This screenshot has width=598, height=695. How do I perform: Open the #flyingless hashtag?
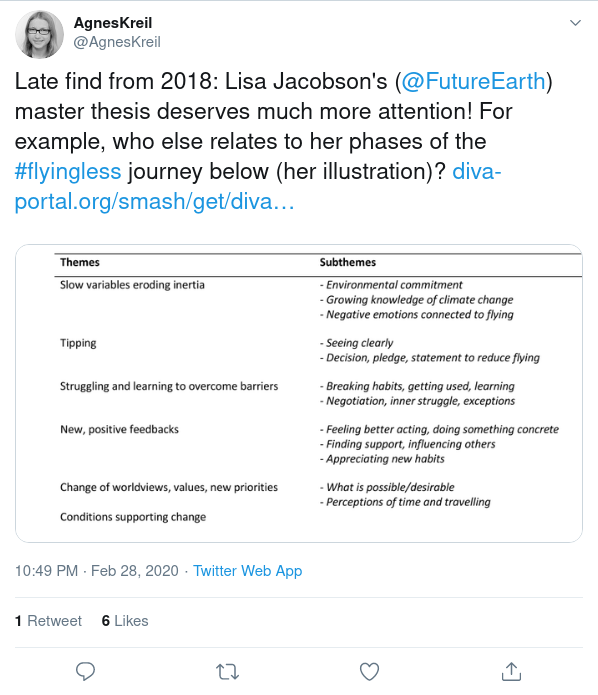68,171
